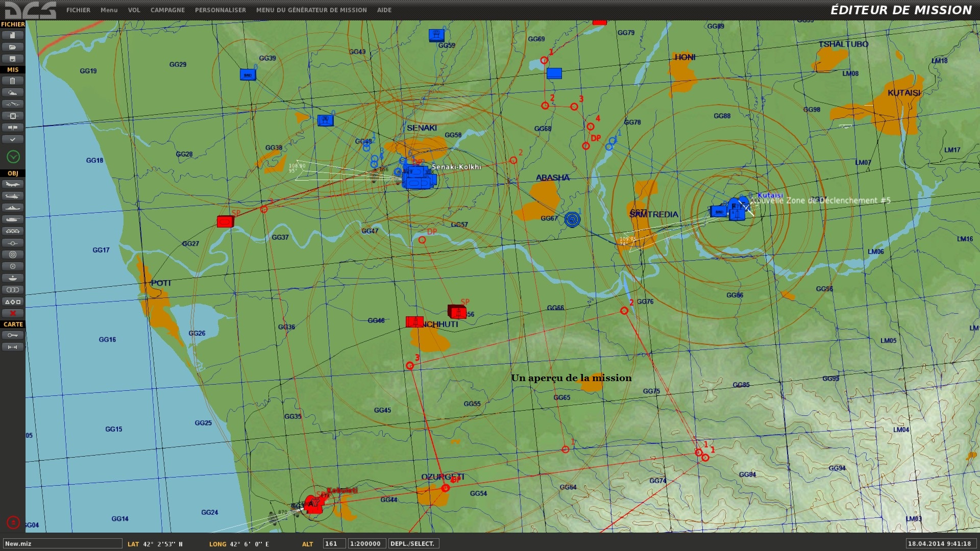Select the Senaki-Kolkhi airbase blue unit cluster
980x551 pixels.
coord(419,177)
